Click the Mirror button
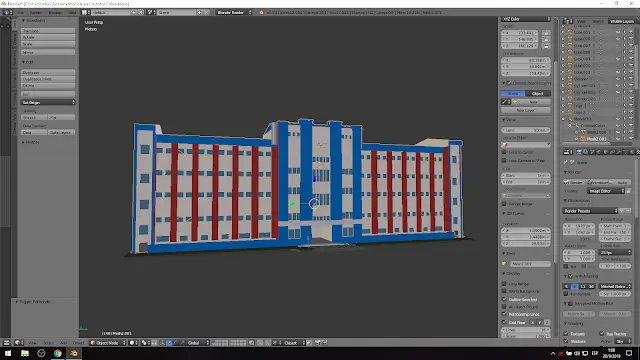This screenshot has width=640, height=360. [x=48, y=52]
